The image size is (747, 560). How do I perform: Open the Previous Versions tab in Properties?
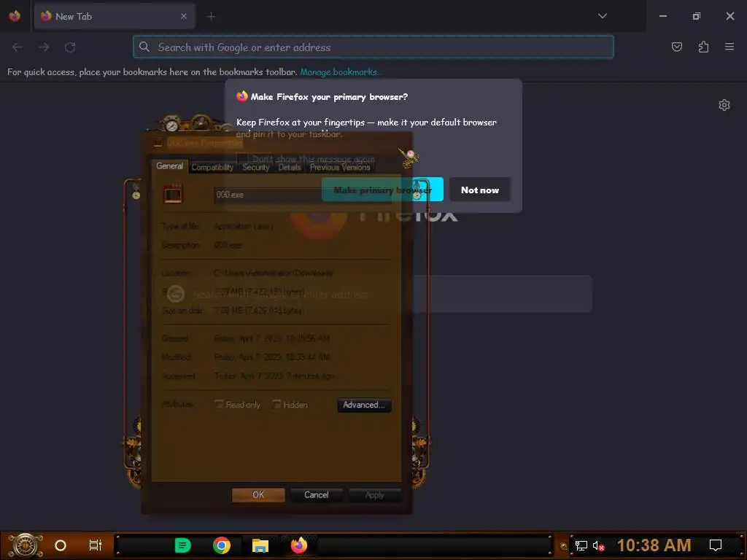[340, 167]
